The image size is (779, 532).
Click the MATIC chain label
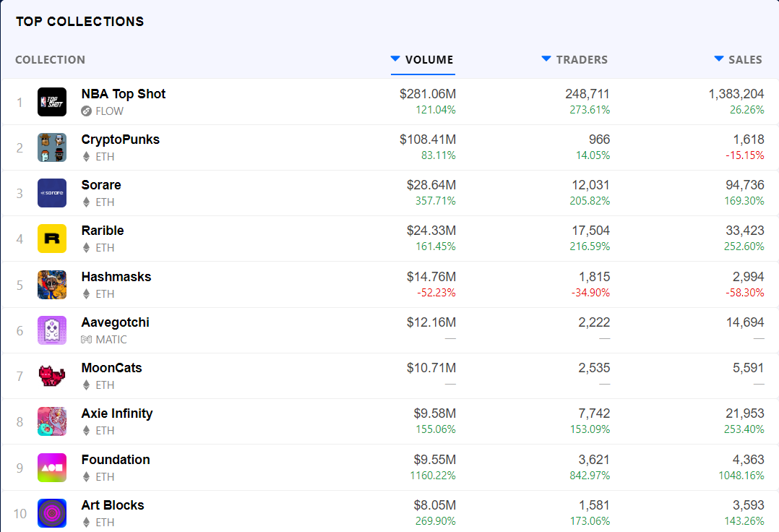click(x=111, y=340)
